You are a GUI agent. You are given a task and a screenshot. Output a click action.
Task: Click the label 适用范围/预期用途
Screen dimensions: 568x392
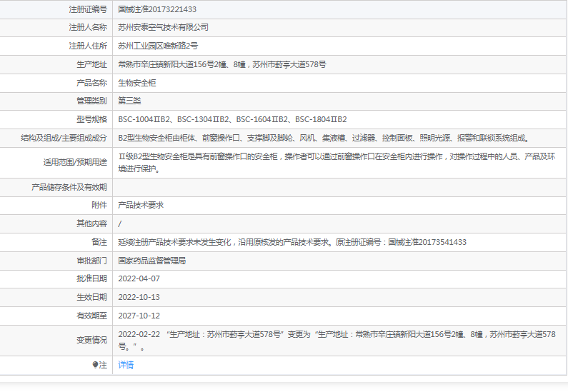pyautogui.click(x=75, y=163)
